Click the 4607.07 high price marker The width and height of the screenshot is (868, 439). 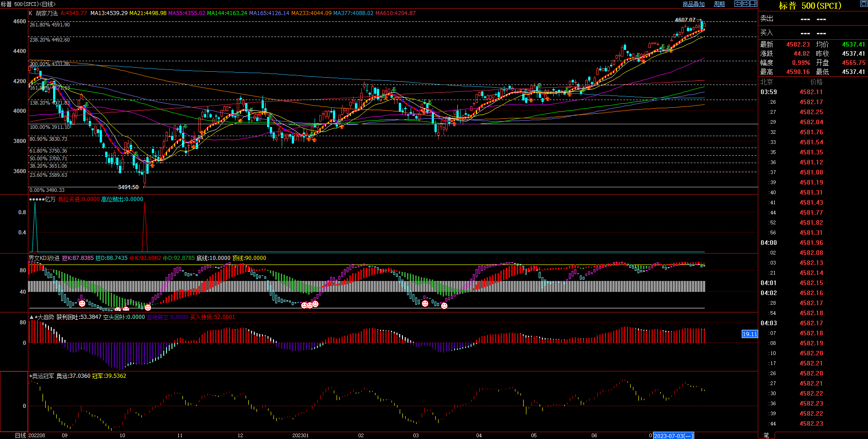pyautogui.click(x=685, y=20)
